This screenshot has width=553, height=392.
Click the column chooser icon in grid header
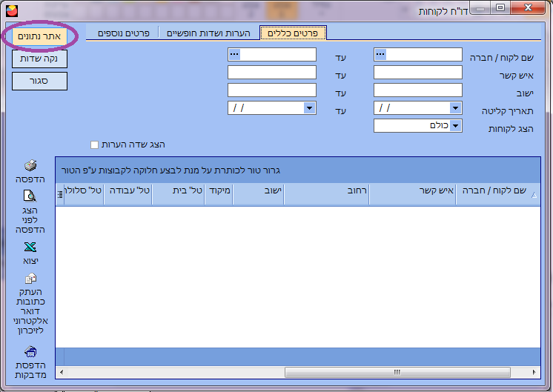click(60, 195)
